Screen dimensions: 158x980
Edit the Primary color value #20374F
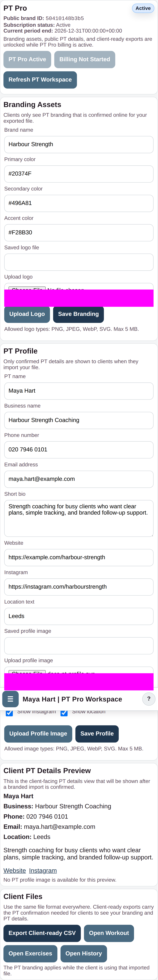click(x=79, y=173)
